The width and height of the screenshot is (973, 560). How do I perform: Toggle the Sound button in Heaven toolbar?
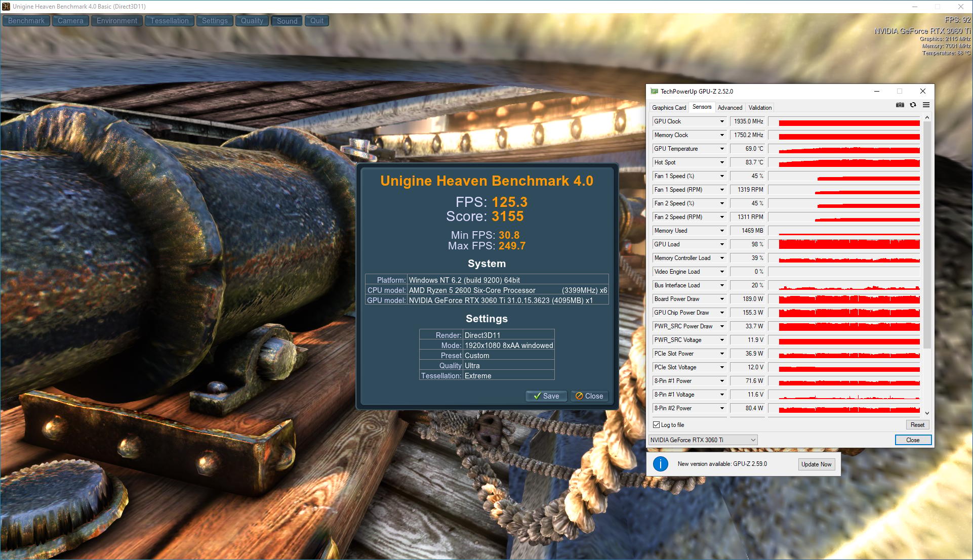point(287,21)
